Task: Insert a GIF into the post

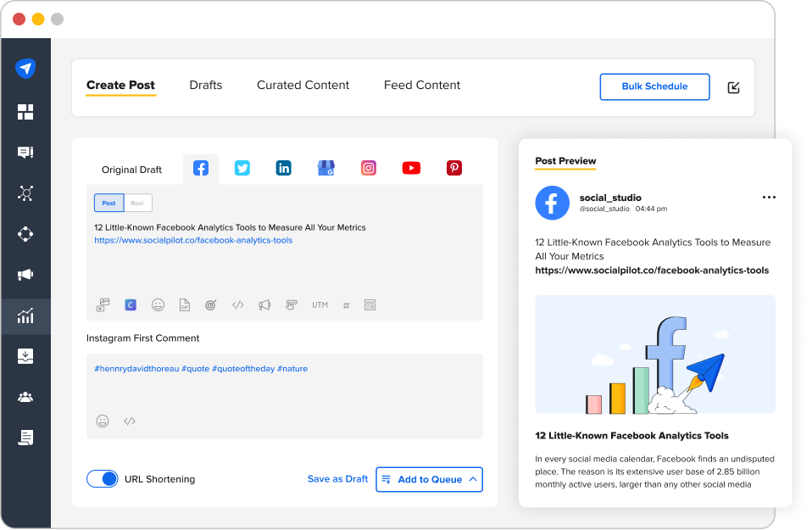Action: click(x=185, y=304)
